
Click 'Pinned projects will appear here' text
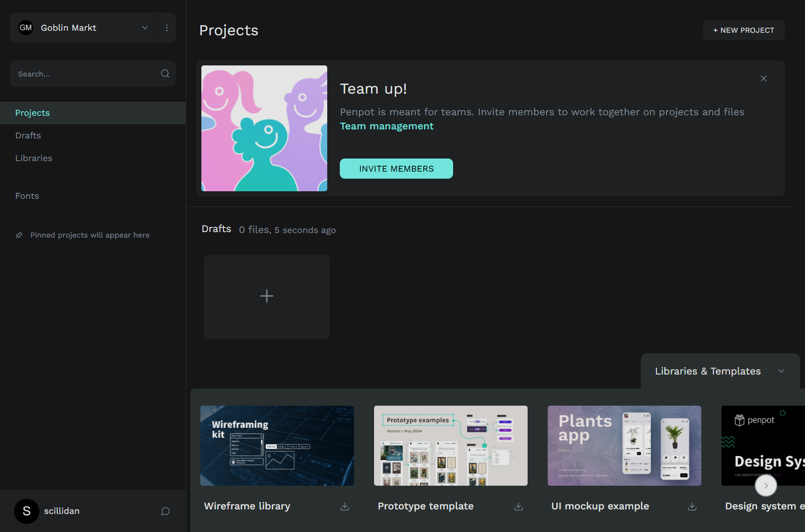point(90,235)
